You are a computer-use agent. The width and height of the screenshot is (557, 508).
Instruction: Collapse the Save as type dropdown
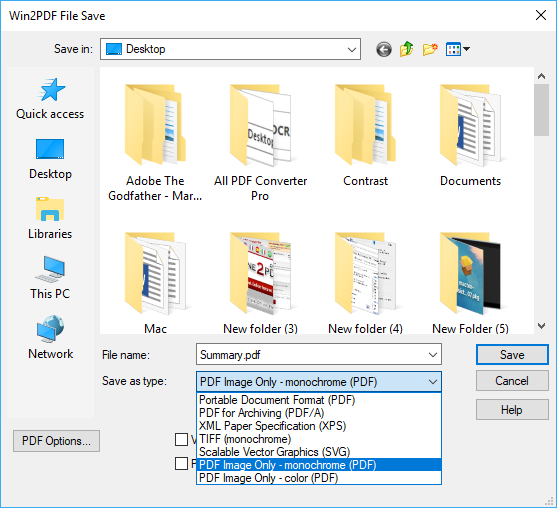point(433,382)
